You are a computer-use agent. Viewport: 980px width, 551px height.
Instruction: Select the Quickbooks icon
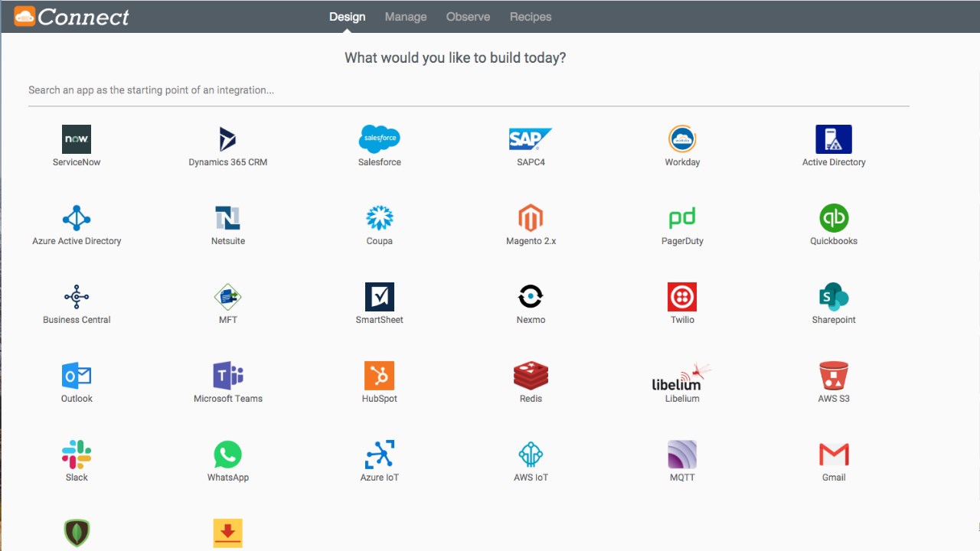pyautogui.click(x=834, y=218)
